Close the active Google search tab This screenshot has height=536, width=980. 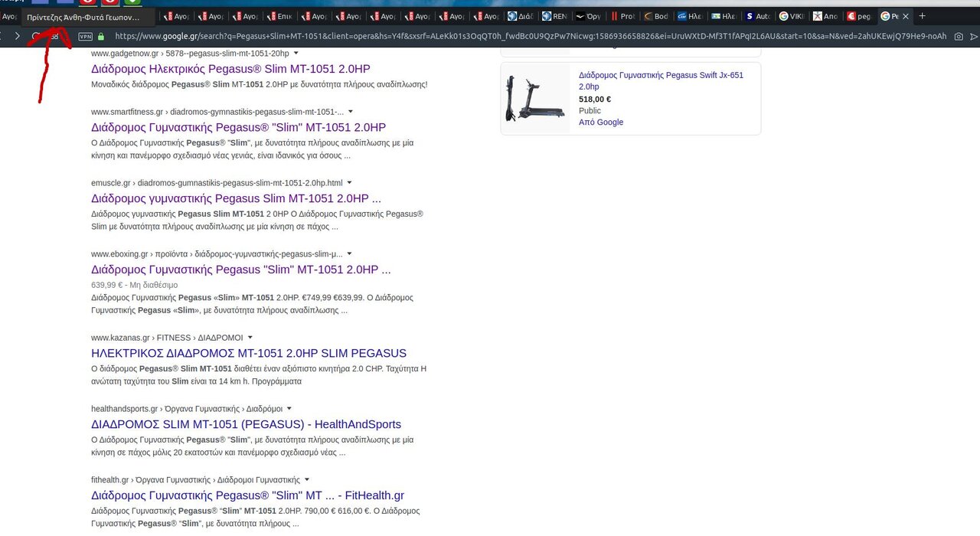click(906, 16)
